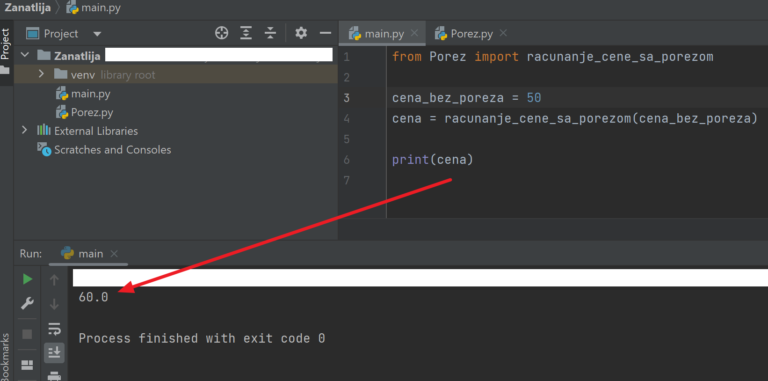Hide the Project panel with minus icon

click(x=325, y=33)
